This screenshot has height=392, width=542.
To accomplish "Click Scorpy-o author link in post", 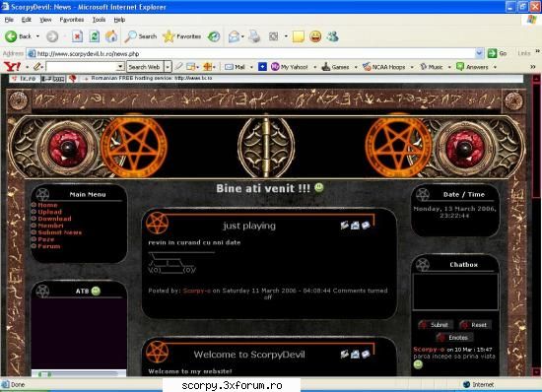I will (197, 291).
